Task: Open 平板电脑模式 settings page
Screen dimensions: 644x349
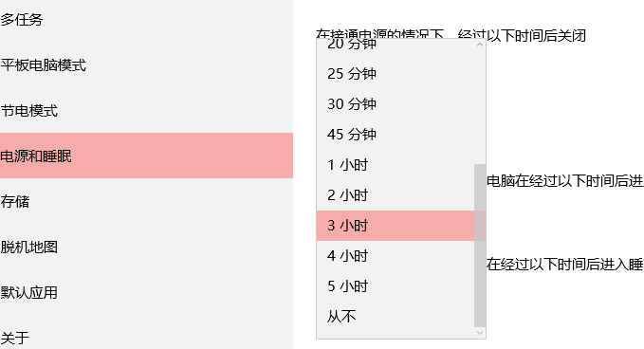Action: click(146, 64)
